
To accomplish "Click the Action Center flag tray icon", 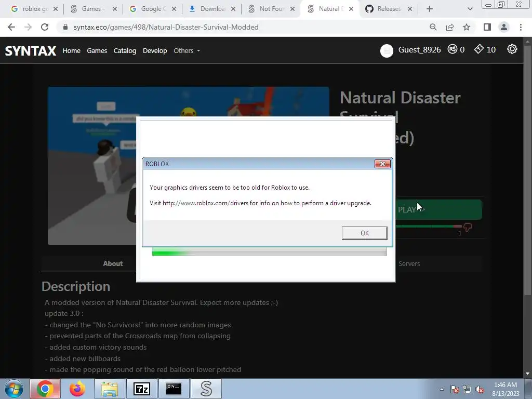I will pos(455,389).
